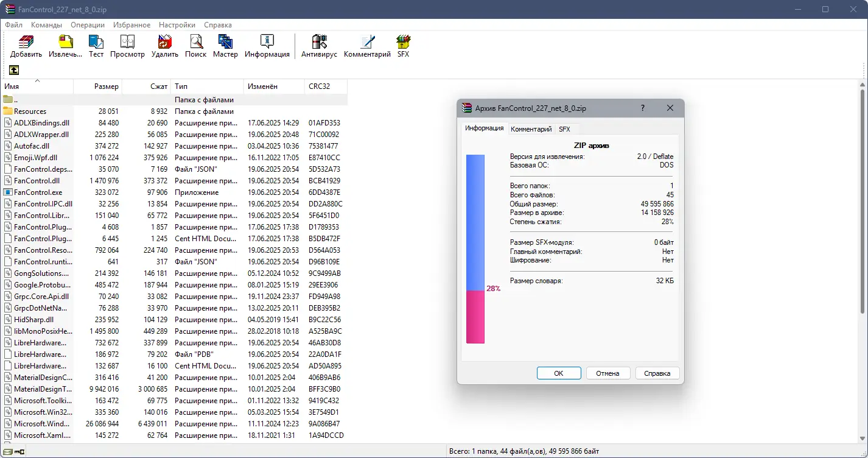Click the Grpc.Core.Api.dll file icon
The height and width of the screenshot is (458, 868).
point(8,297)
